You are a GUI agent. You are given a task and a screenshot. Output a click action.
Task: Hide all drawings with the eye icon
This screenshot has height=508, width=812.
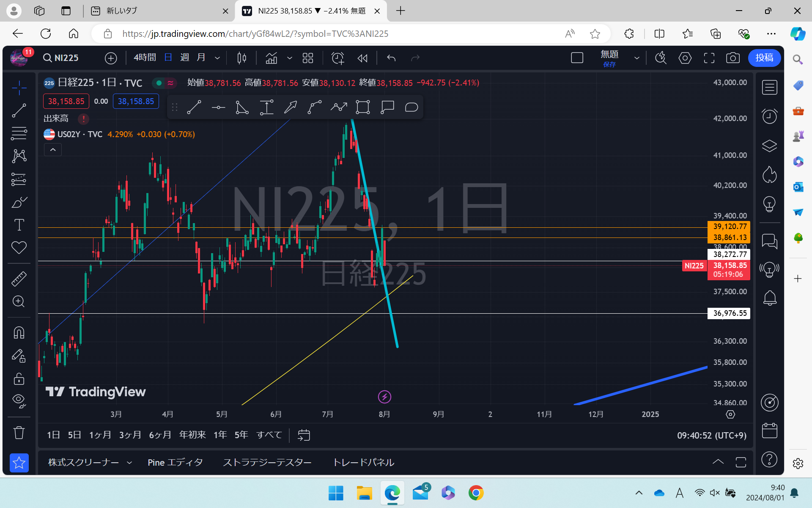[x=19, y=401]
